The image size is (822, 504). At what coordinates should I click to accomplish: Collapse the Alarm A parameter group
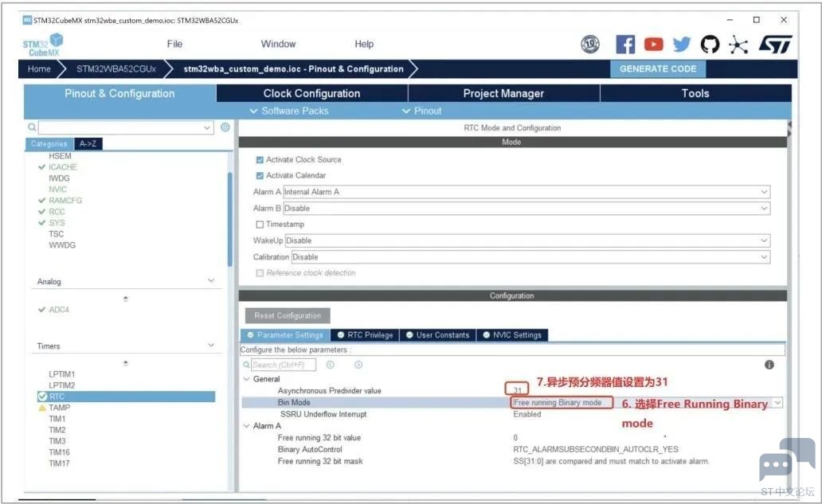(246, 426)
